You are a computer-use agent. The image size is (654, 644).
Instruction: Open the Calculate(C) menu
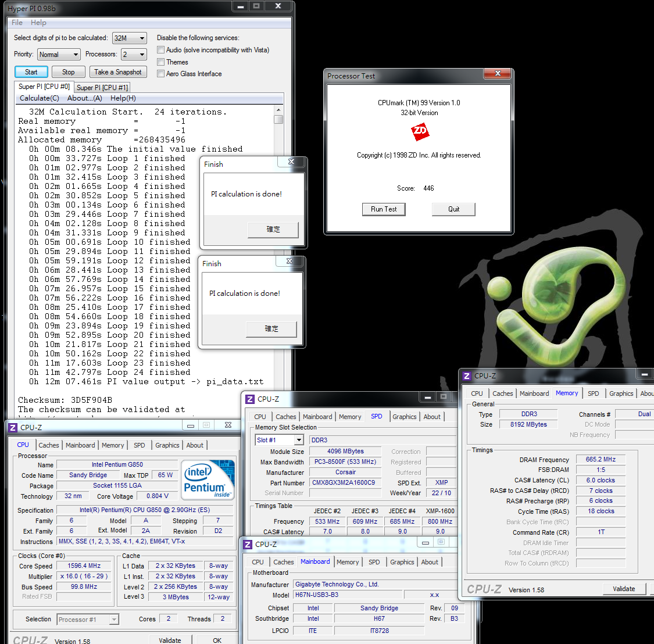(39, 98)
